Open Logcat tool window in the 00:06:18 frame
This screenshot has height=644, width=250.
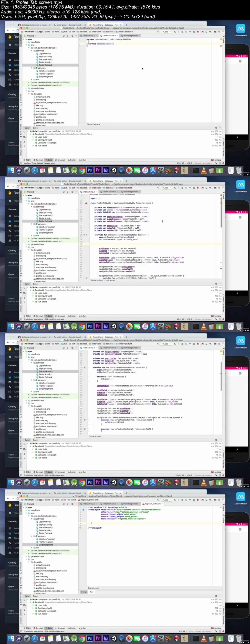pyautogui.click(x=60, y=316)
